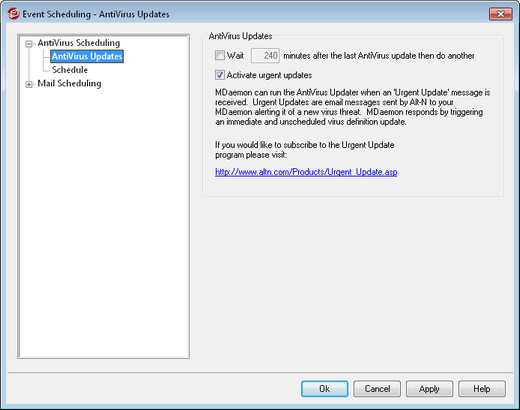This screenshot has height=410, width=520.
Task: Close the Event Scheduling dialog
Action: [x=500, y=14]
